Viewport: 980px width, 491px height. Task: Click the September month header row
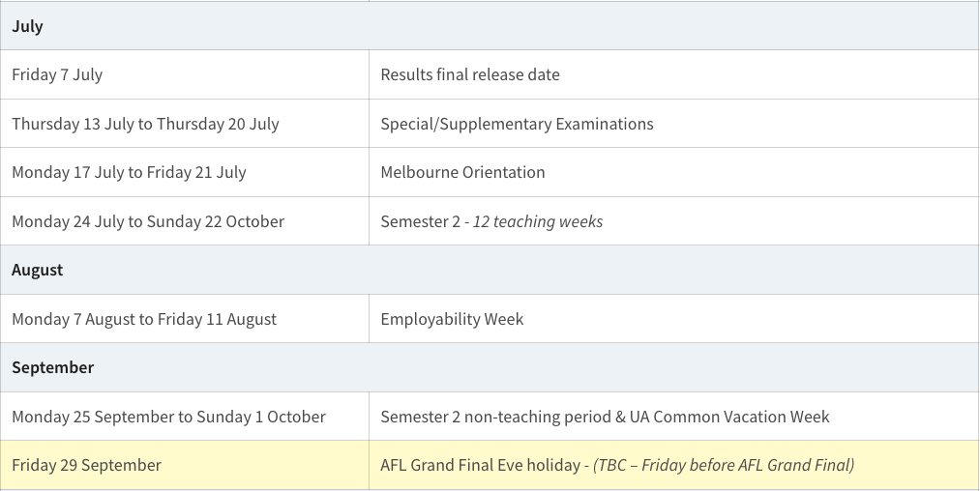(53, 367)
